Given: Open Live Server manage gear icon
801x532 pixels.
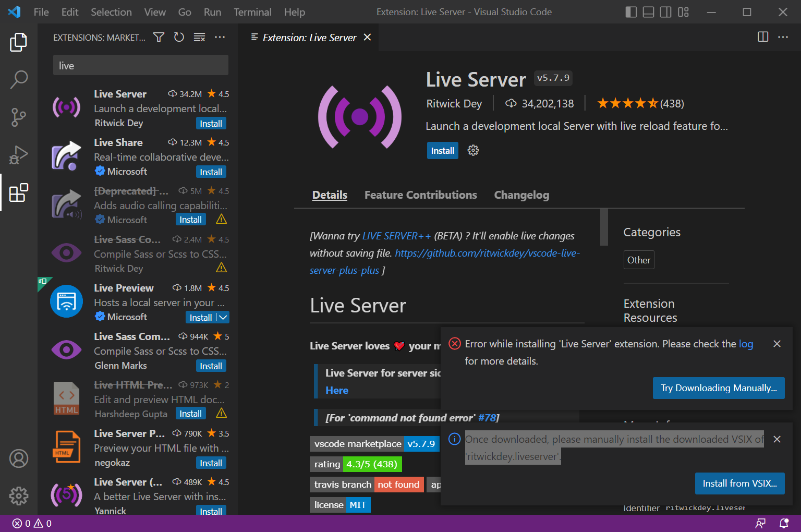Looking at the screenshot, I should (x=473, y=150).
